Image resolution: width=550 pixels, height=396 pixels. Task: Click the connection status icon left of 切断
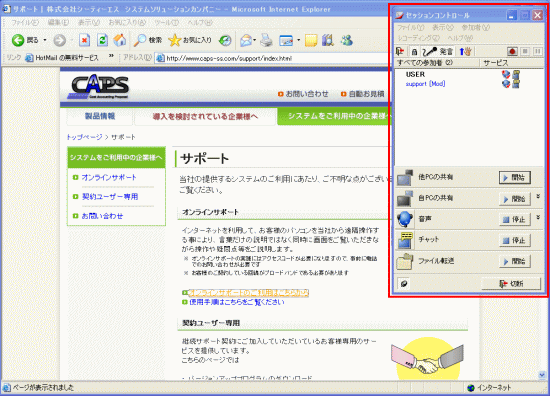(x=404, y=283)
